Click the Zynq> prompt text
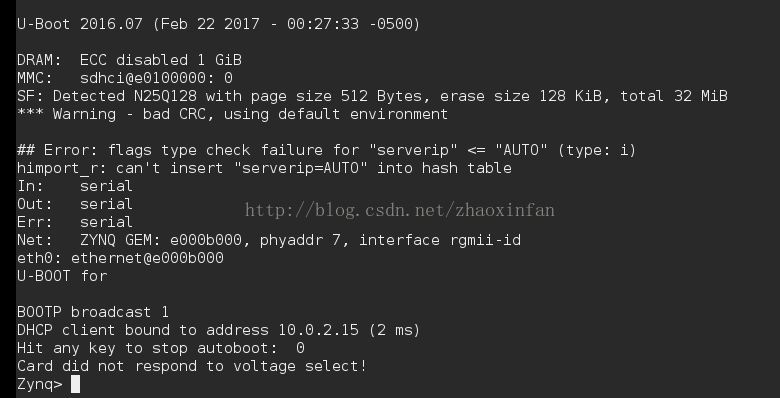The width and height of the screenshot is (780, 398). click(40, 384)
